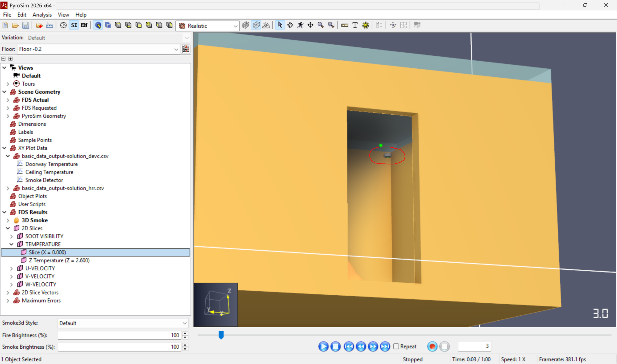Increase Fire Brightness with up arrow
Screen dimensions: 617x364
(185, 333)
